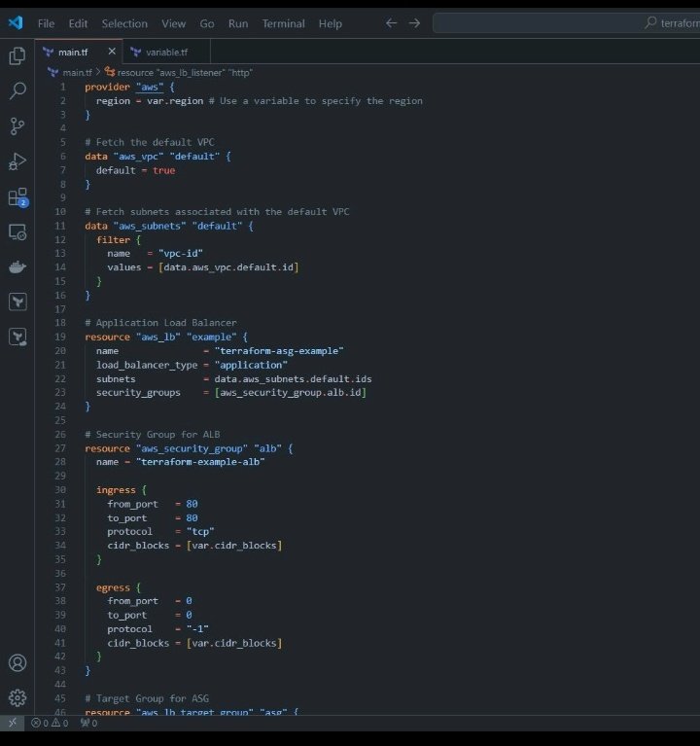Click "aws_security_group" on line 27
Image resolution: width=700 pixels, height=746 pixels.
click(192, 448)
